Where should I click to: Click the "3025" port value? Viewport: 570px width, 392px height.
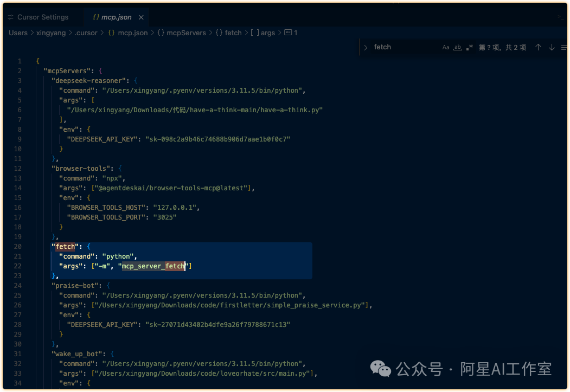tap(165, 217)
